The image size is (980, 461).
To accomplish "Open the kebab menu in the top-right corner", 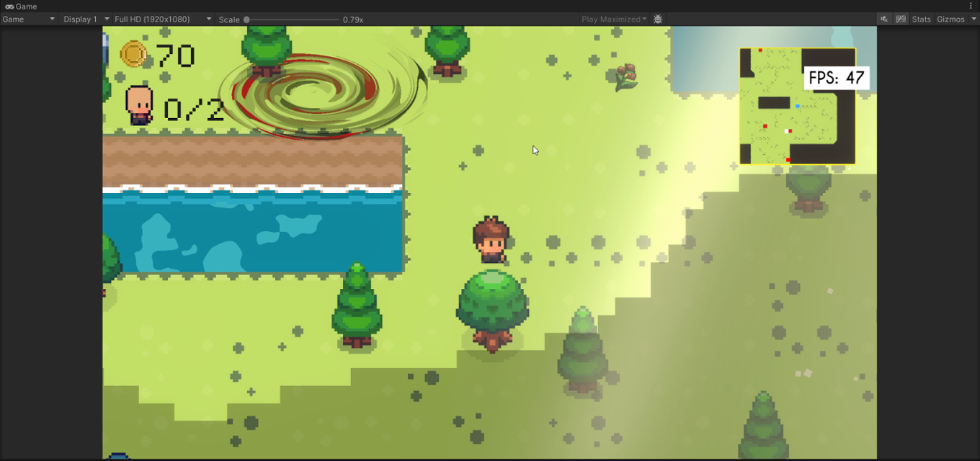I will pos(969,6).
